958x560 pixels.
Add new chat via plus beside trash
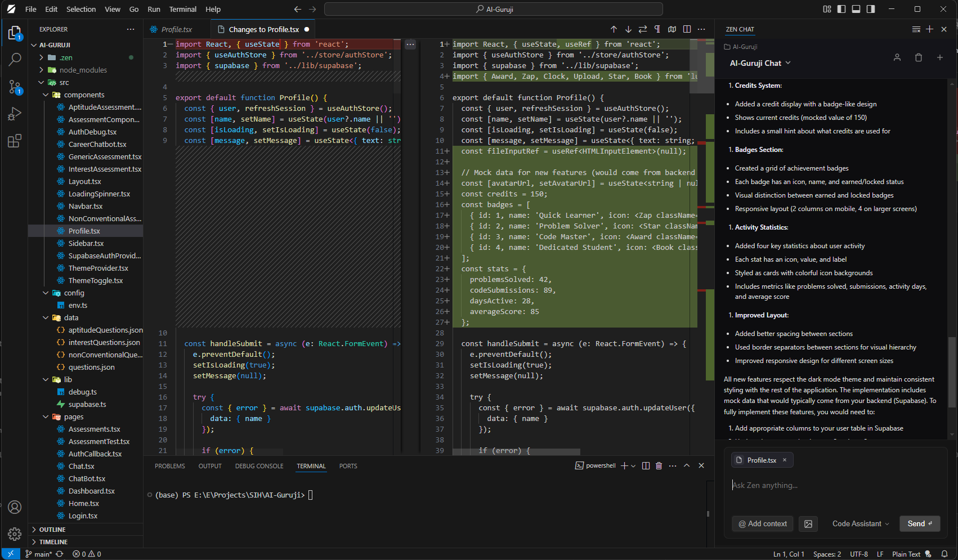click(x=940, y=57)
